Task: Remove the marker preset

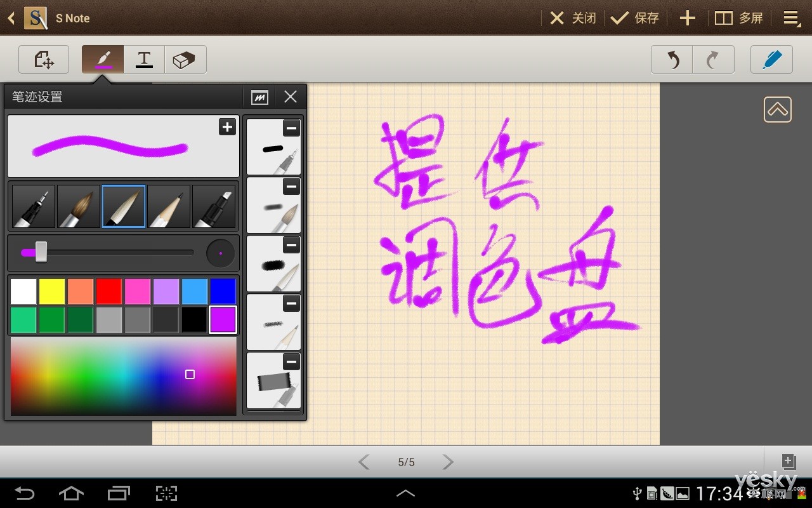Action: click(291, 362)
